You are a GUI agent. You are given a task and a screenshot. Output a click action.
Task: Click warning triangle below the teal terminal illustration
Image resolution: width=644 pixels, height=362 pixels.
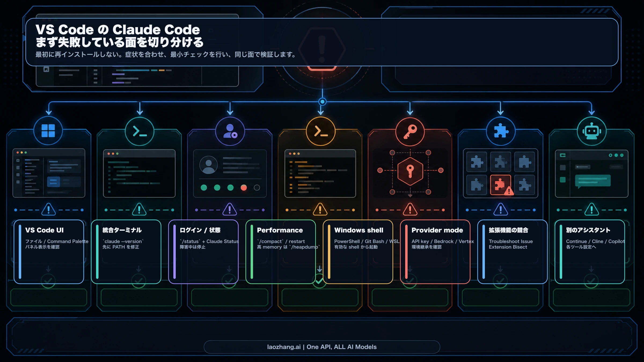pyautogui.click(x=139, y=209)
